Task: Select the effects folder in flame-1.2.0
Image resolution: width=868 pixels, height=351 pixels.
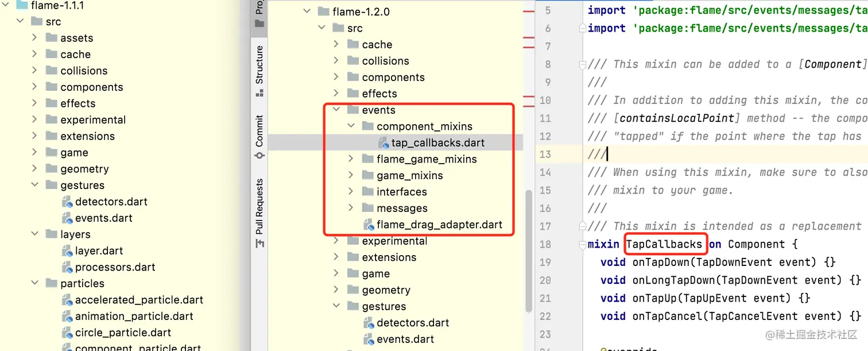Action: click(379, 94)
